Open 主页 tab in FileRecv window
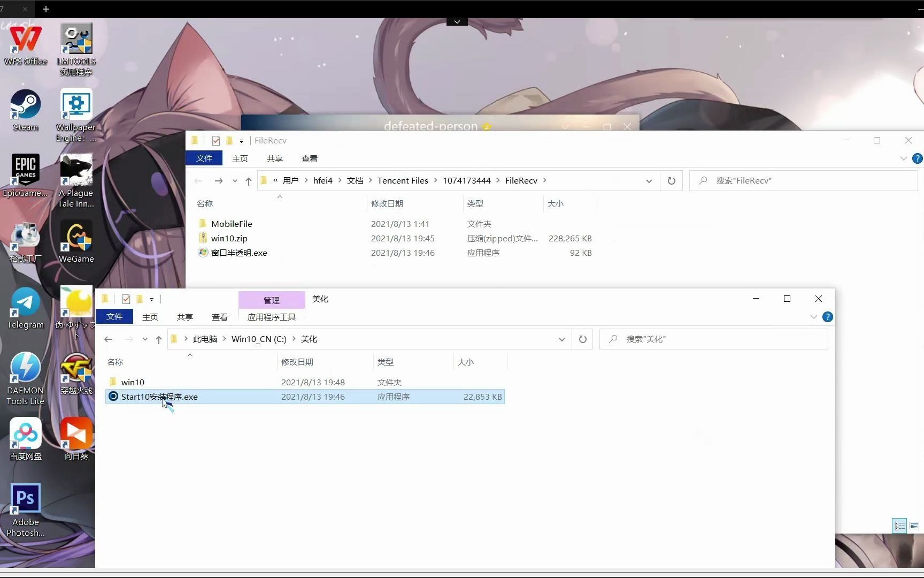This screenshot has height=578, width=924. point(240,158)
